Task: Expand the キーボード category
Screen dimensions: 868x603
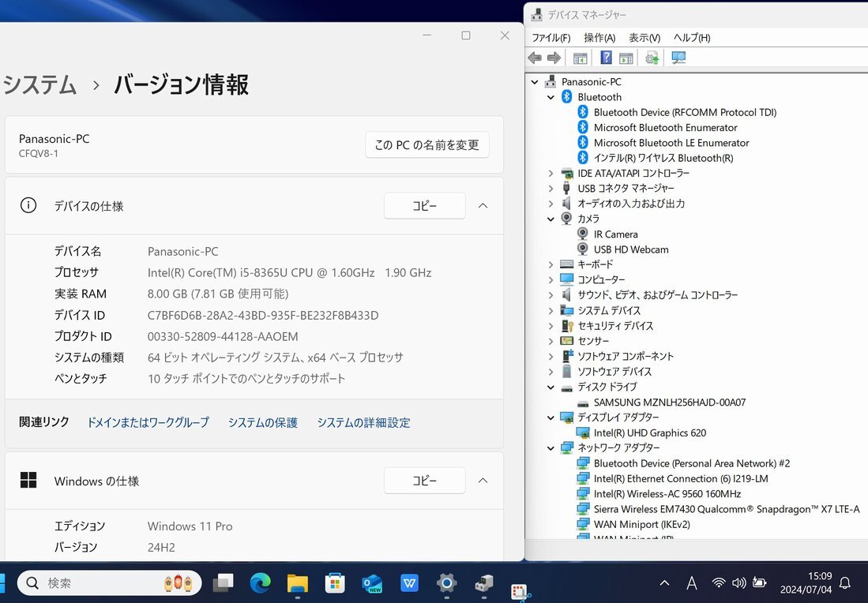Action: tap(550, 264)
